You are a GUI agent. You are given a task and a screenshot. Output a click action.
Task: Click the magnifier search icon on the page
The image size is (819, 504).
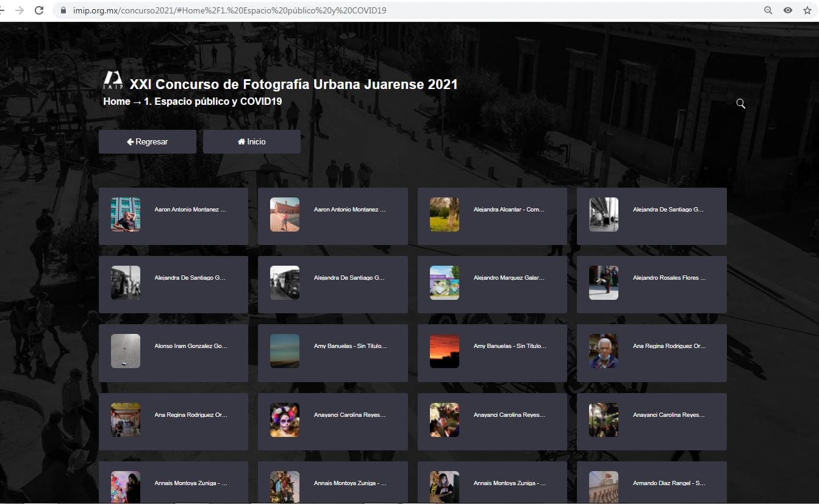740,104
